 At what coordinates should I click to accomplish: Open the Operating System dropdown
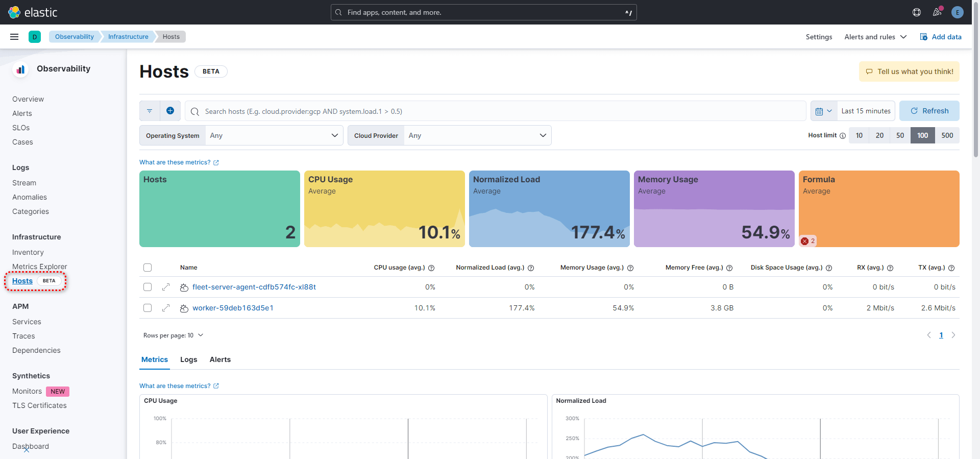click(274, 135)
